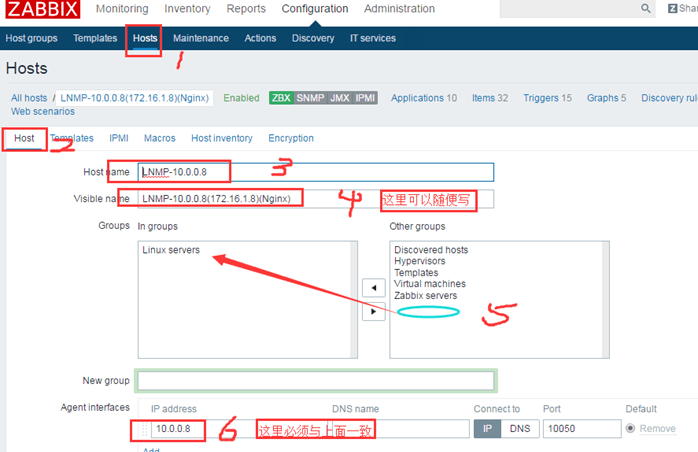698x452 pixels.
Task: Switch to the IPMI tab
Action: pyautogui.click(x=119, y=138)
